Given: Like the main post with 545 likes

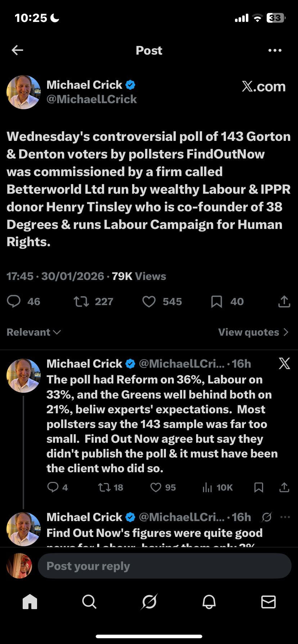Looking at the screenshot, I should pos(149,302).
